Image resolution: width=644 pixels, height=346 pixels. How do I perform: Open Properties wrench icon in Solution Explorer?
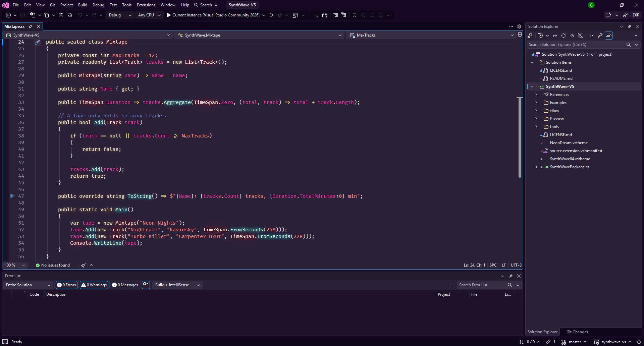click(x=600, y=36)
